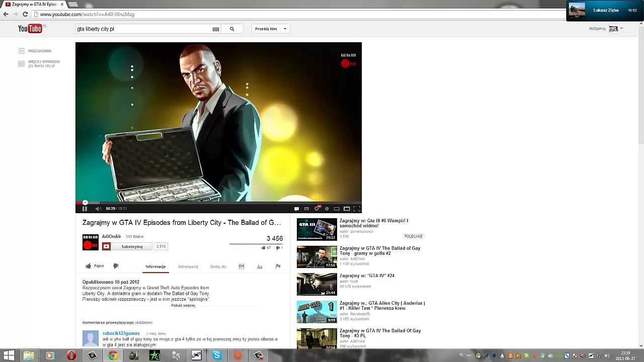
Task: Expand the dropdown arrow next to Prześlij film
Action: pyautogui.click(x=285, y=29)
